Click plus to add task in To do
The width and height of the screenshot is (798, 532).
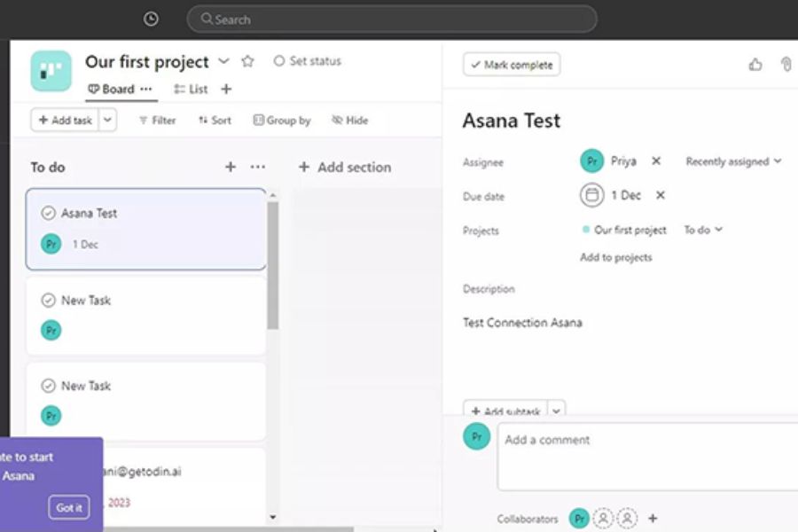231,167
